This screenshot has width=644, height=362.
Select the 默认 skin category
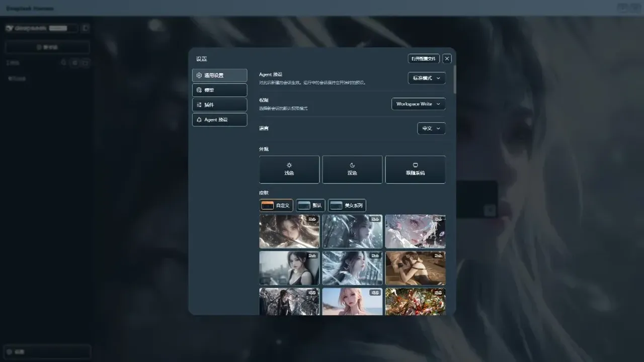tap(310, 205)
